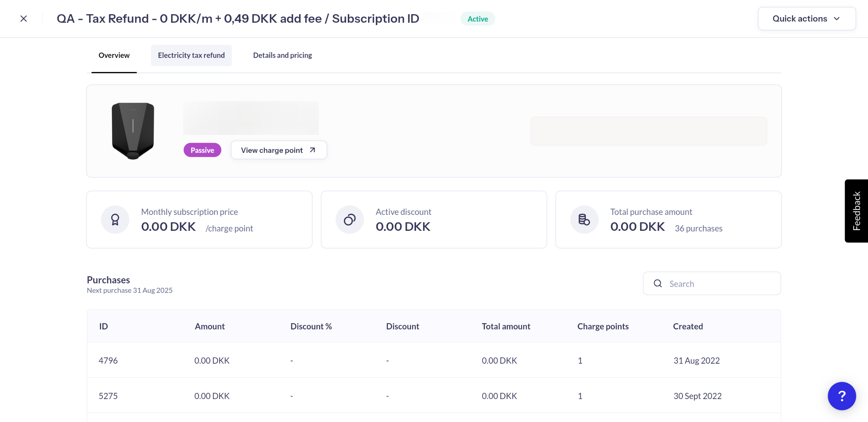This screenshot has height=422, width=868.
Task: Select the Overview tab
Action: click(x=114, y=55)
